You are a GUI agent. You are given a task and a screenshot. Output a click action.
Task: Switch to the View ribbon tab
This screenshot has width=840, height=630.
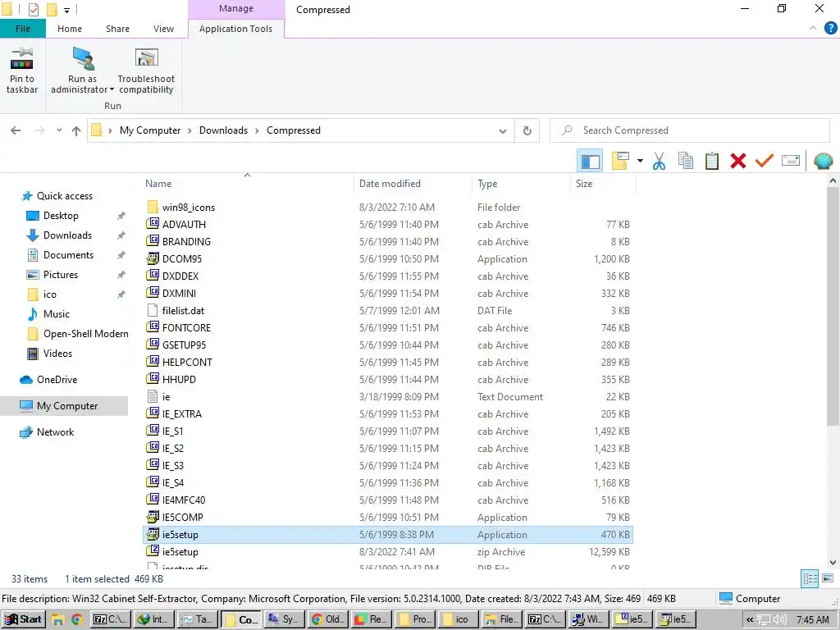point(163,29)
